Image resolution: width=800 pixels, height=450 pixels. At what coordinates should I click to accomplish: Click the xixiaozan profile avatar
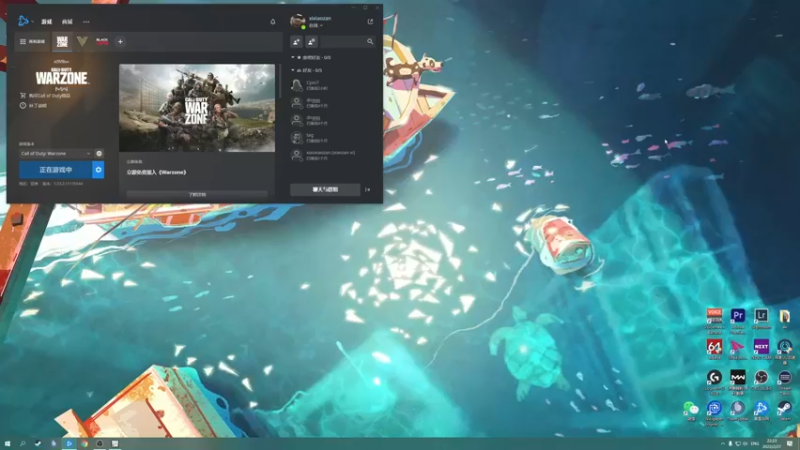(297, 21)
